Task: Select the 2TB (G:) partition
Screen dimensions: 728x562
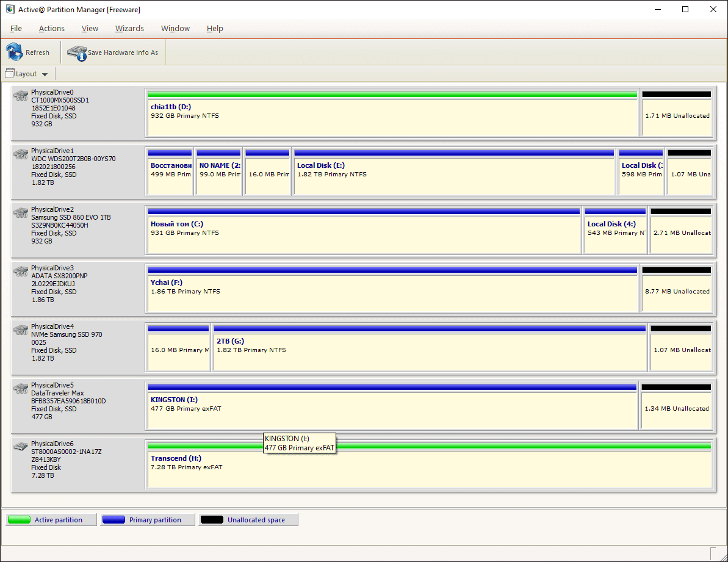Action: pyautogui.click(x=430, y=347)
